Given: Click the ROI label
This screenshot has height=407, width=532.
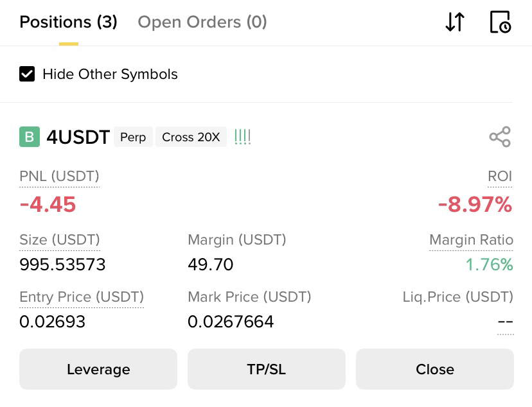Looking at the screenshot, I should point(500,177).
